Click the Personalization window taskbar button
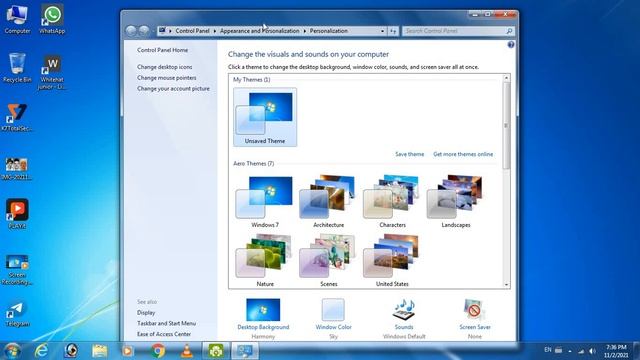This screenshot has height=360, width=640. click(x=245, y=351)
